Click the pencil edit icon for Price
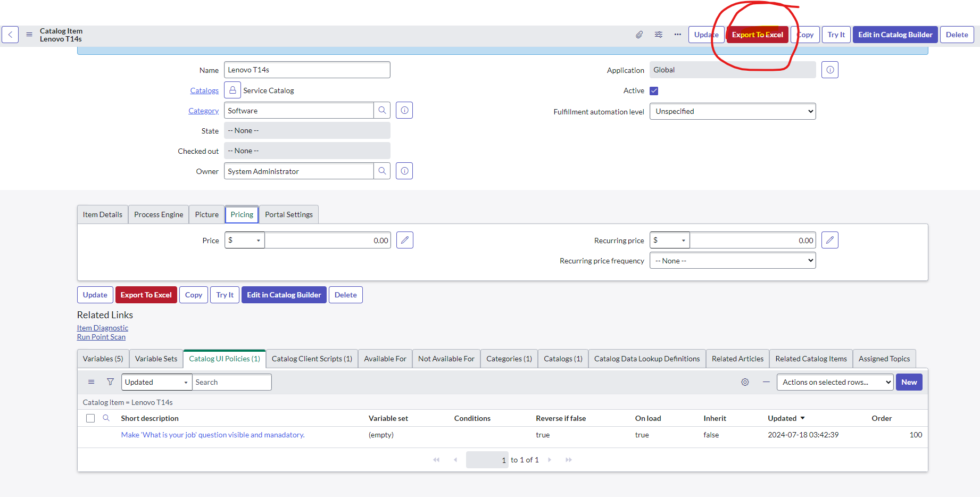Screen dimensions: 980x497 (405, 240)
